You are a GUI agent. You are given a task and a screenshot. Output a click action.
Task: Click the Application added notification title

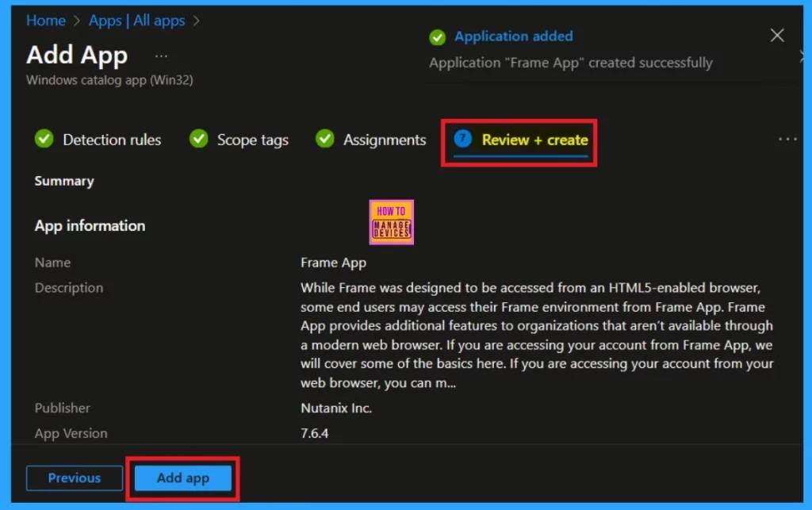tap(514, 36)
